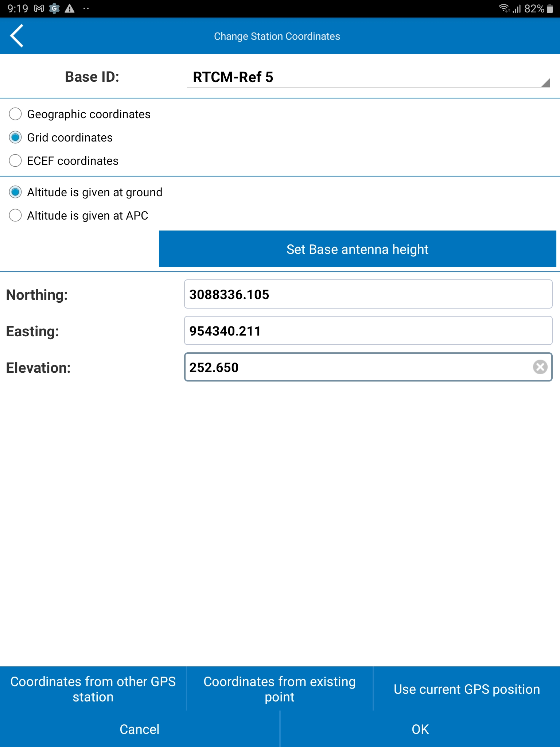Select Grid coordinates radio button
The height and width of the screenshot is (747, 560).
pyautogui.click(x=15, y=138)
